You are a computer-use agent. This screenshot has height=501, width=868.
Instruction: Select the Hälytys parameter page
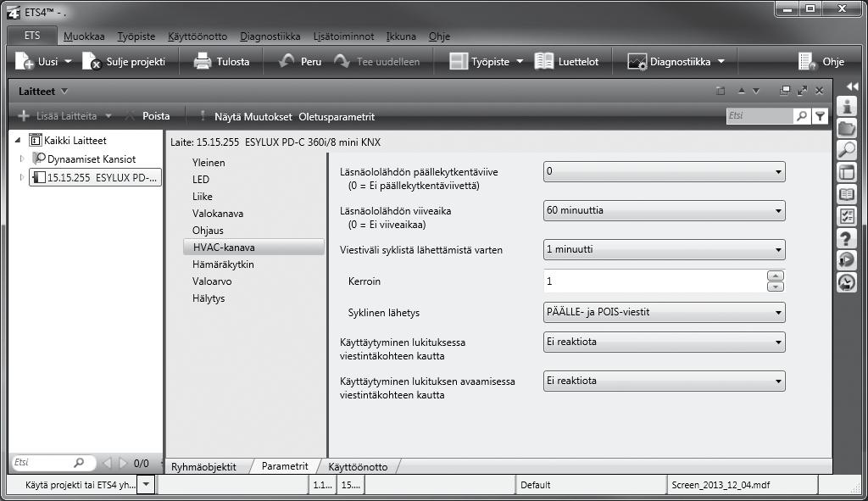209,298
